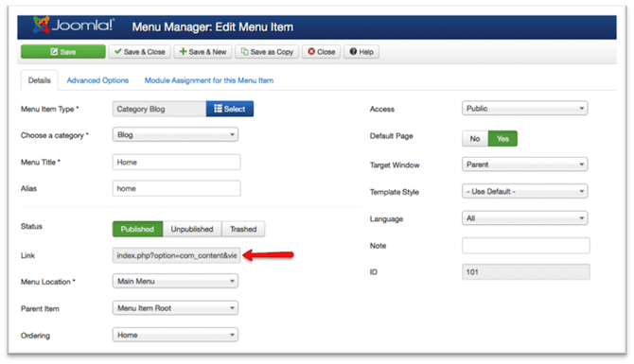Viewport: 634px width, 364px height.
Task: Open the Menu Location dropdown
Action: pos(175,281)
